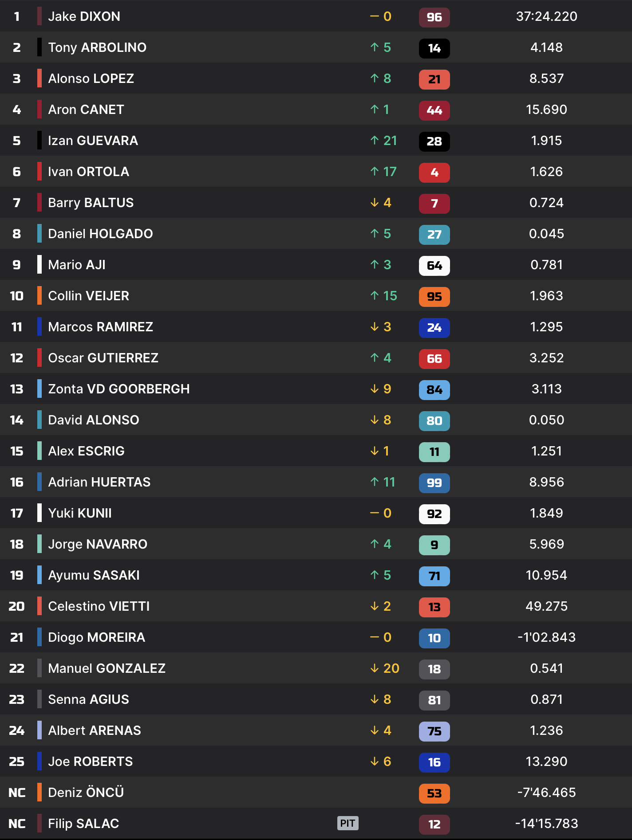This screenshot has height=840, width=632.
Task: Click the gap time 49.275
Action: tap(546, 606)
